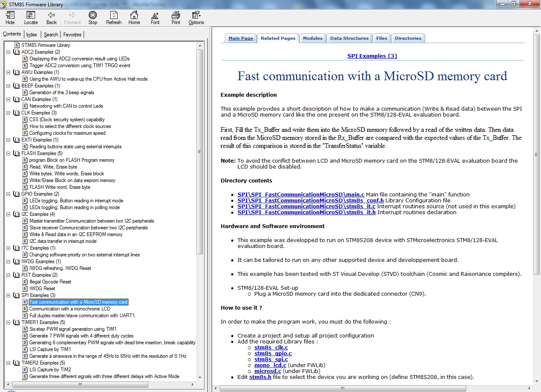Open the stm8s_conf.h file link
The image size is (541, 392).
(311, 201)
